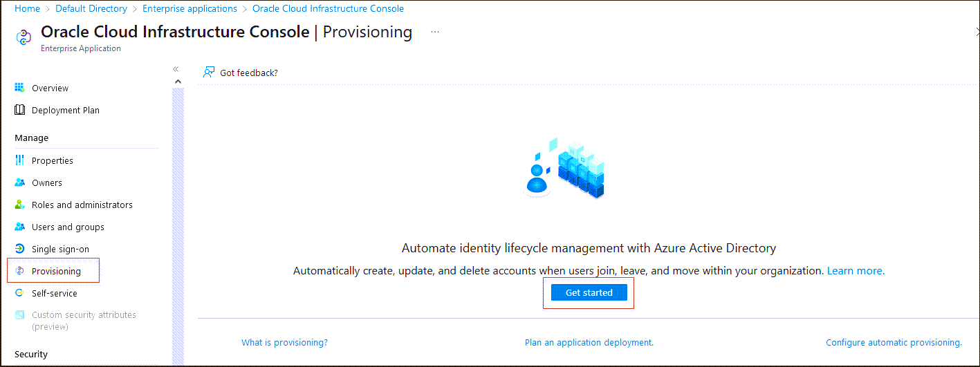980x367 pixels.
Task: Go to Enterprise applications breadcrumb
Action: (189, 9)
